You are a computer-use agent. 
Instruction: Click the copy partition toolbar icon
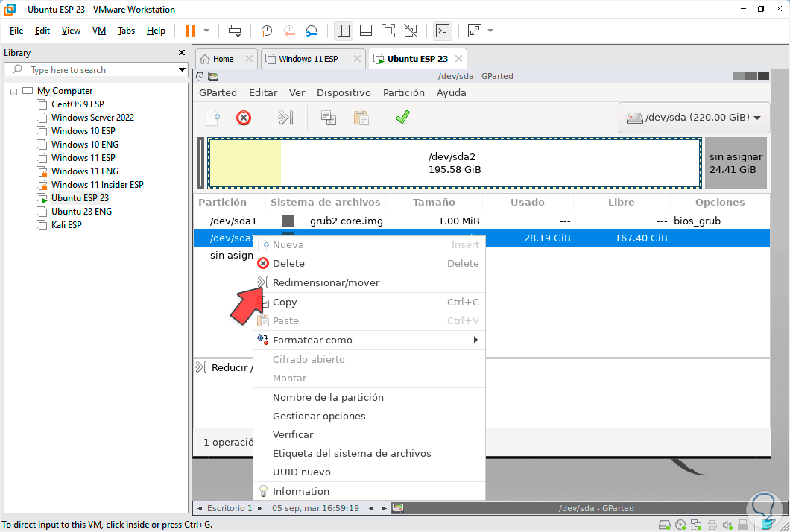point(329,118)
